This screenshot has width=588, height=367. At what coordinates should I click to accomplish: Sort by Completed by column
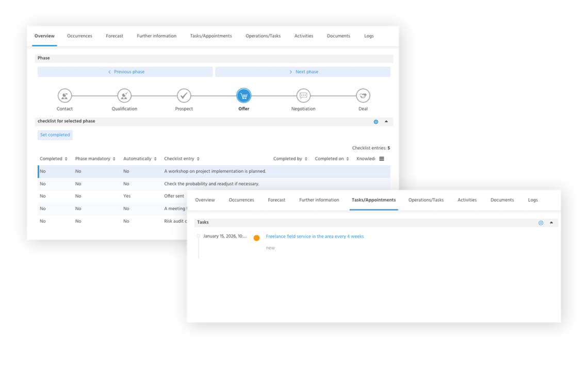point(290,159)
